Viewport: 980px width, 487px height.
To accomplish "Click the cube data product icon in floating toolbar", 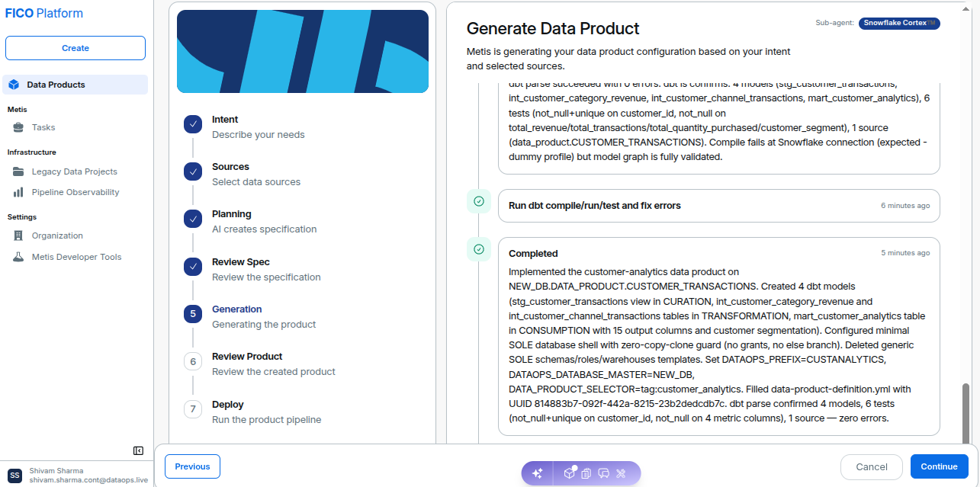I will (x=570, y=473).
